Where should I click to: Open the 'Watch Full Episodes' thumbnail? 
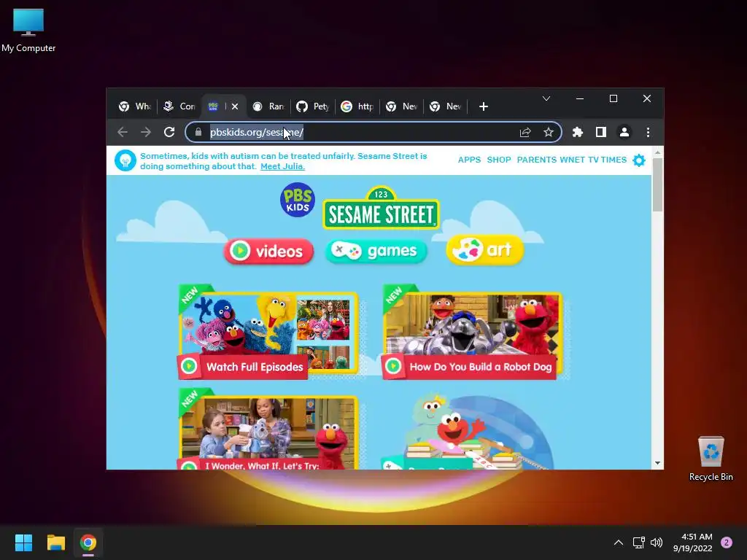(x=268, y=332)
